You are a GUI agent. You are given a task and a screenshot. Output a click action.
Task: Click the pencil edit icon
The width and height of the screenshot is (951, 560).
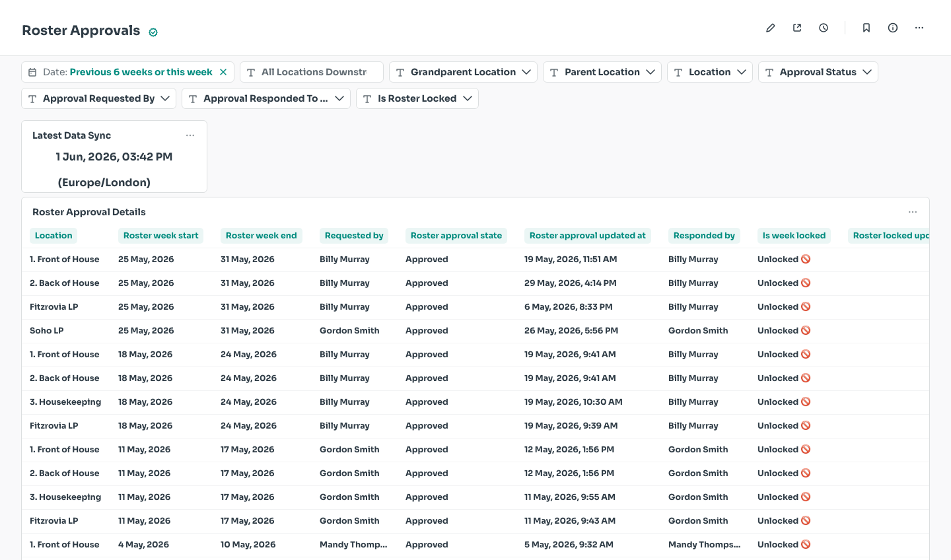(x=771, y=28)
